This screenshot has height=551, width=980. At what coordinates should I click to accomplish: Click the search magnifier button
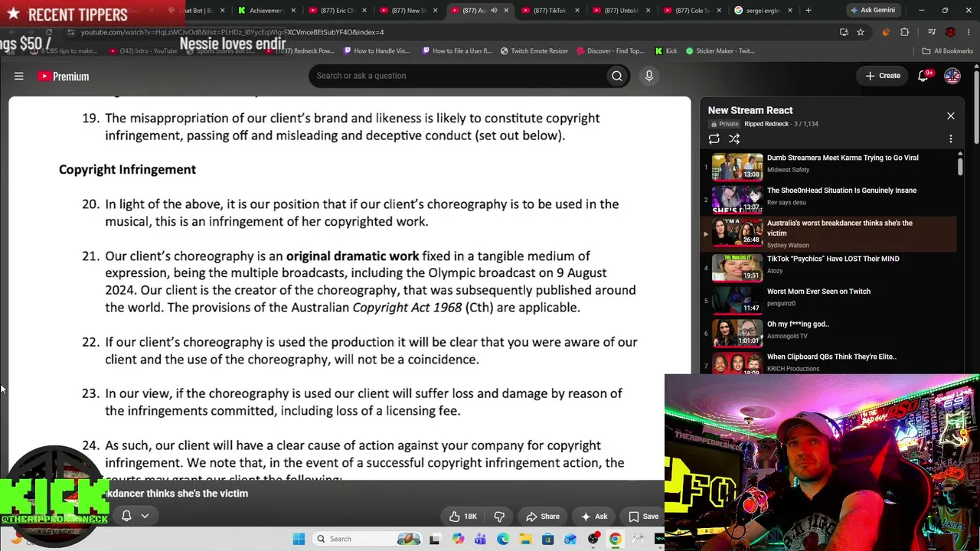(x=616, y=76)
